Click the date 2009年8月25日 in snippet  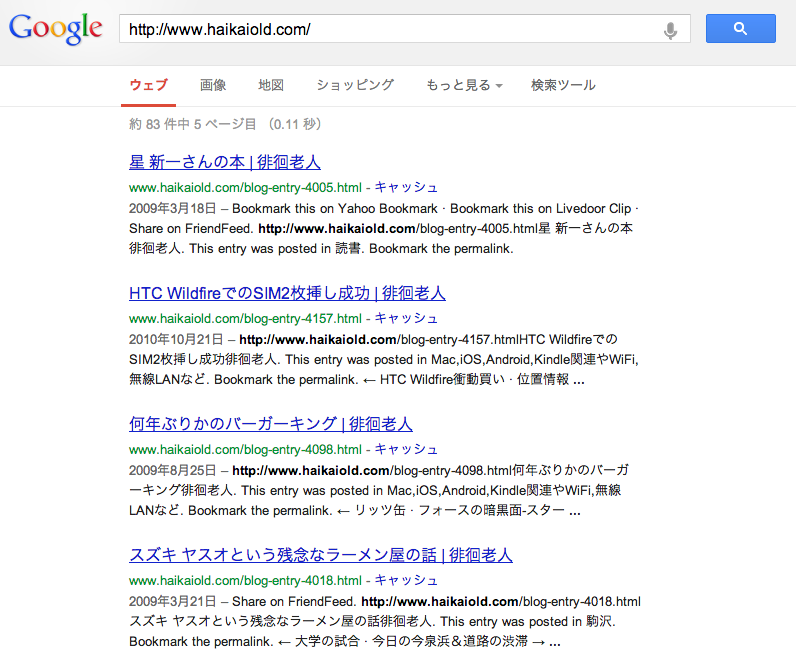click(173, 471)
